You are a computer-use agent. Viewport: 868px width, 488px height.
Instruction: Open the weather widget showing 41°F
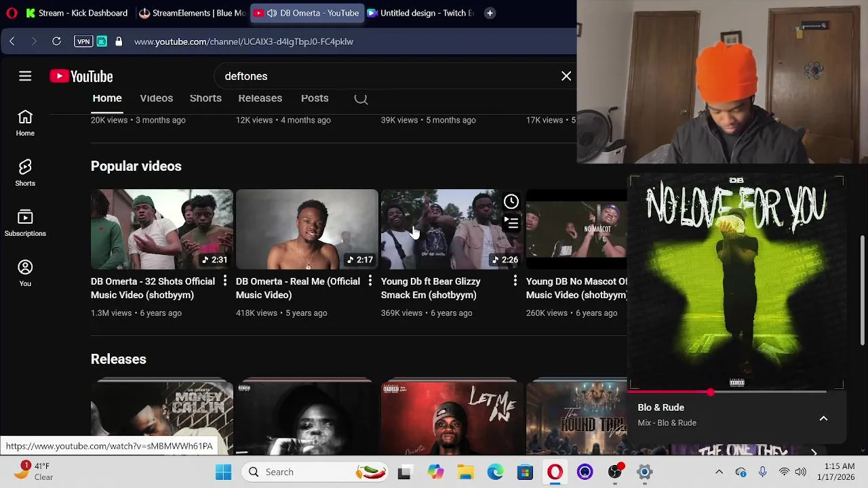tap(34, 472)
